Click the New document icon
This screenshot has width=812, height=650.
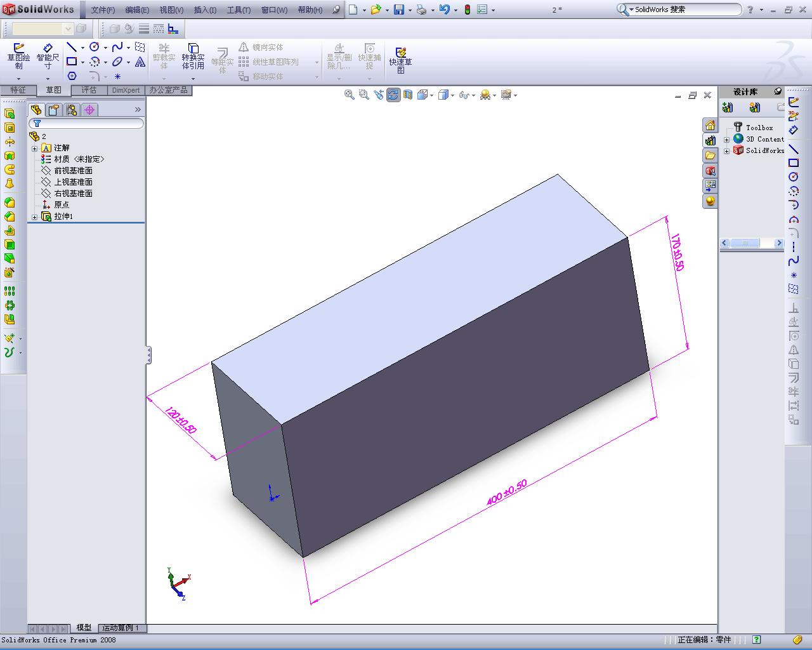coord(353,10)
